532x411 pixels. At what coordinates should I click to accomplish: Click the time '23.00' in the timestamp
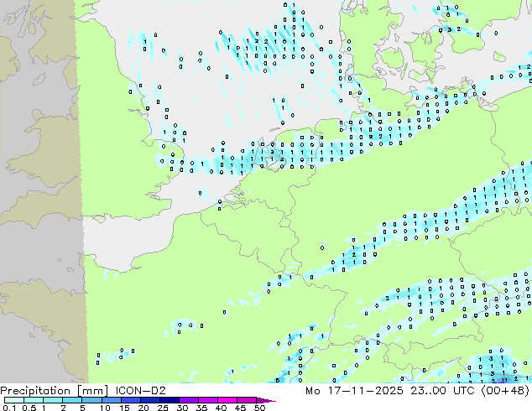[x=429, y=391]
